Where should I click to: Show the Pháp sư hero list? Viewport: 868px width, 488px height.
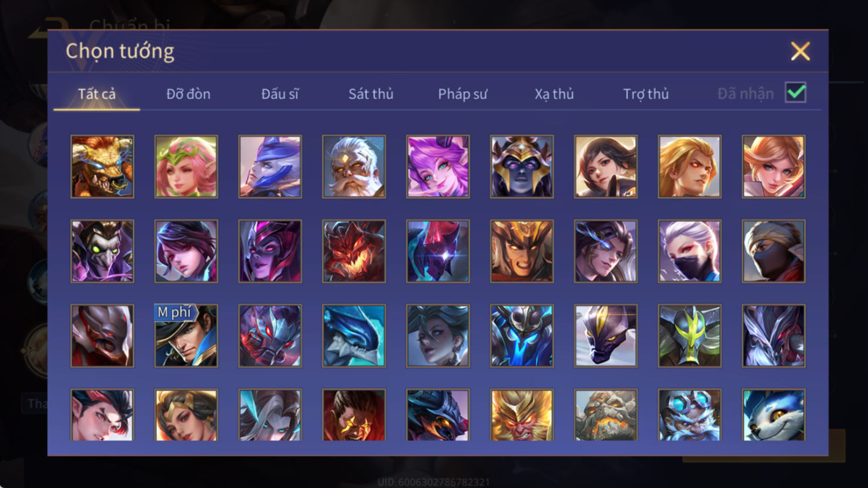pyautogui.click(x=463, y=94)
